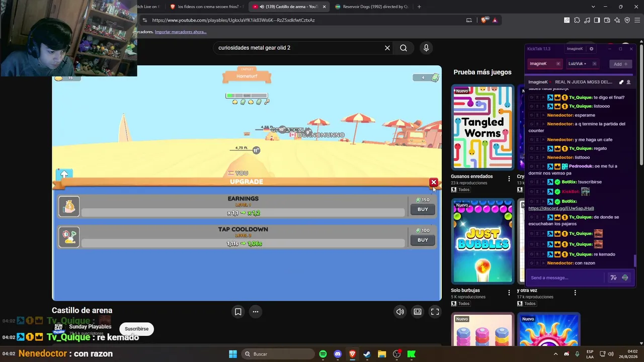Close the Upgrade panel with red X
Viewport: 644px width, 362px height.
[434, 182]
